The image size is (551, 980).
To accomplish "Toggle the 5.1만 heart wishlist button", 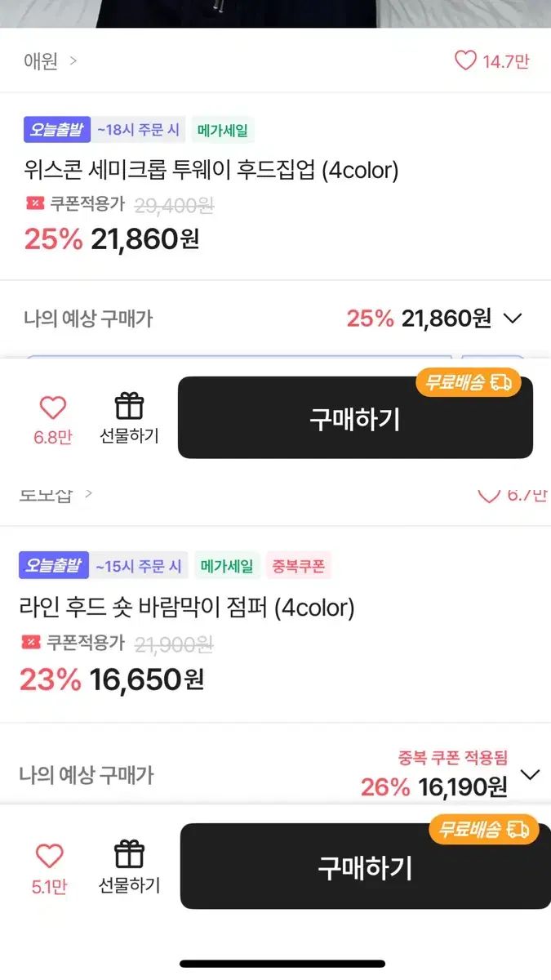I will pos(49,856).
